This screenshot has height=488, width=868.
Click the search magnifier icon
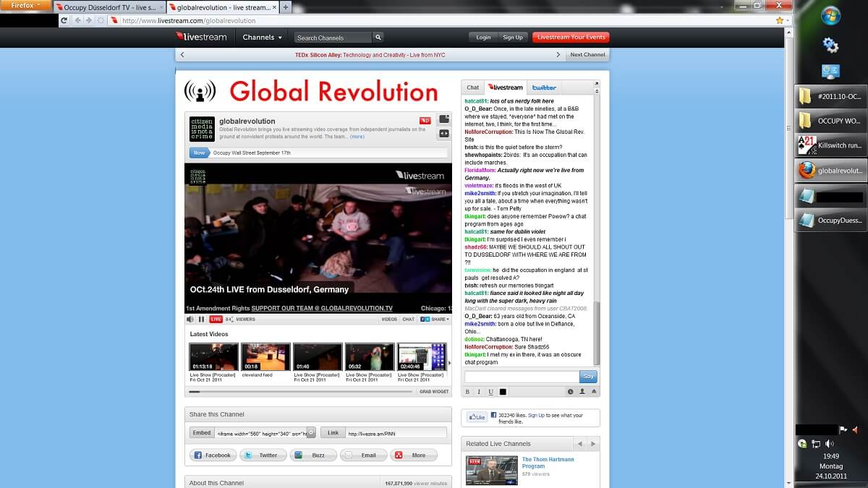378,38
